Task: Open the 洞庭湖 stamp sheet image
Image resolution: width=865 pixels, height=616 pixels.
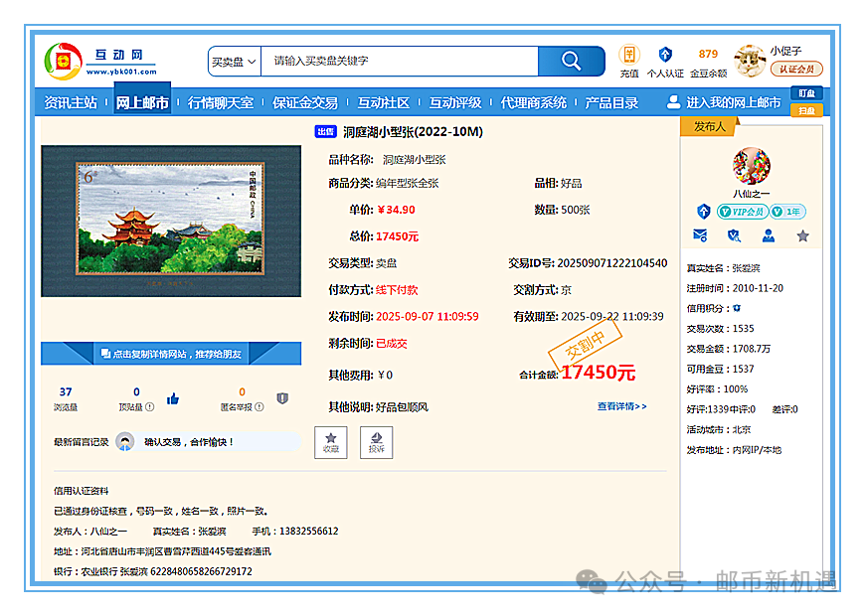Action: click(171, 221)
